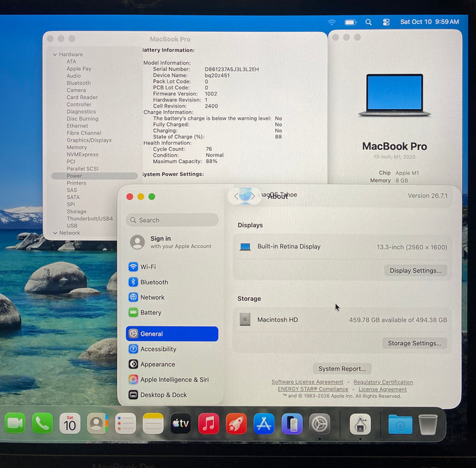The height and width of the screenshot is (468, 476).
Task: Select Bluetooth in System Information hardware list
Action: (79, 83)
